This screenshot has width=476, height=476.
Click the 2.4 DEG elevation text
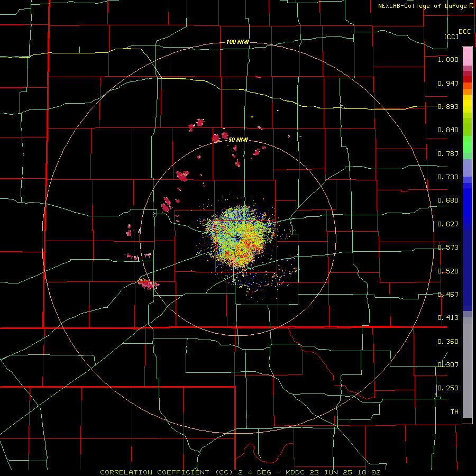(254, 472)
